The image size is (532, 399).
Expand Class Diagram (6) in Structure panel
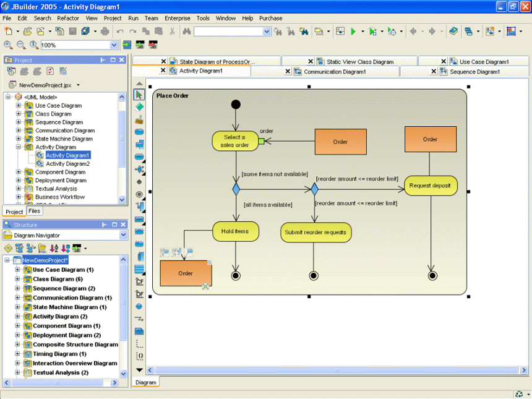(17, 279)
